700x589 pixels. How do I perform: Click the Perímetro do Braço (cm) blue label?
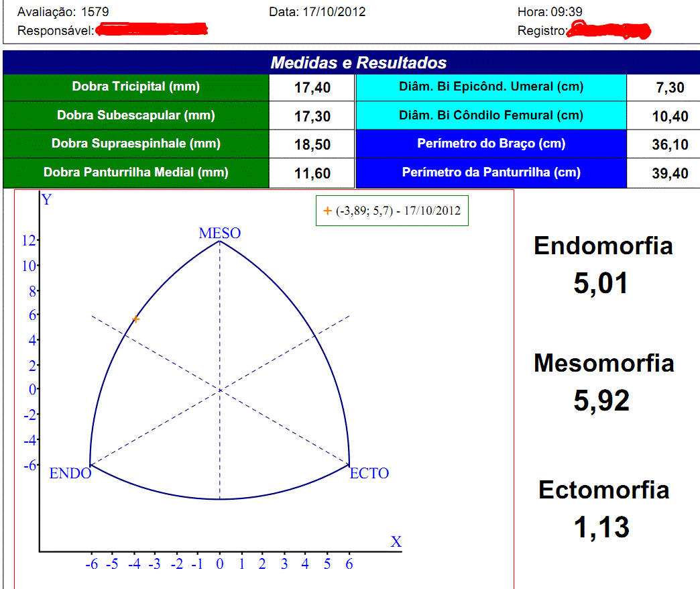point(491,144)
